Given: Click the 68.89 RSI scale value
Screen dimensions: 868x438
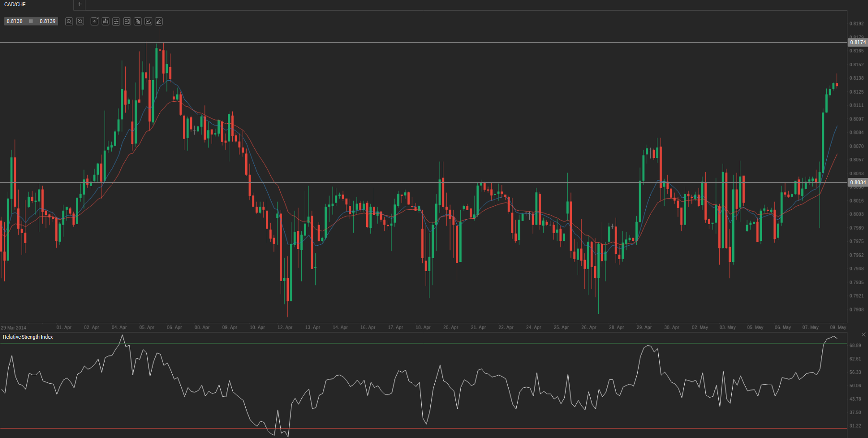Looking at the screenshot, I should point(855,345).
